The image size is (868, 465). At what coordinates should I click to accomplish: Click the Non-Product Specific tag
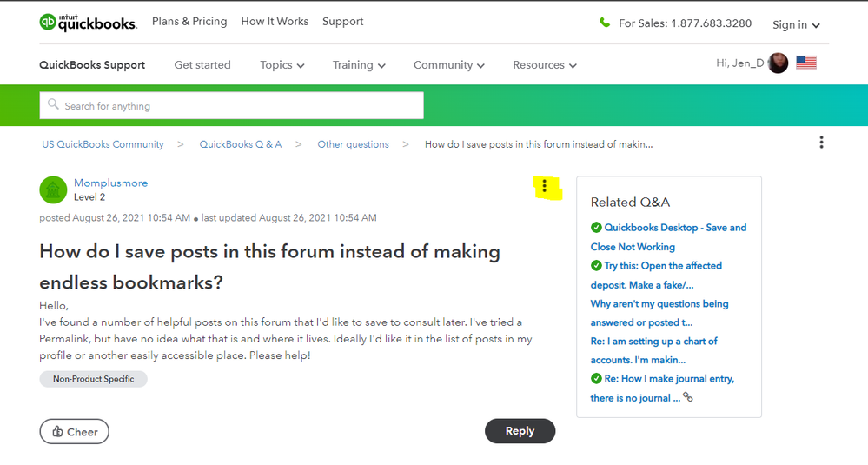(x=93, y=379)
